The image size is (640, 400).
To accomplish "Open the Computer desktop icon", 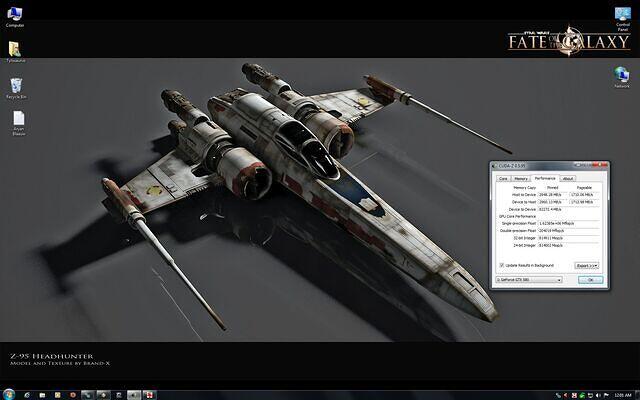I will pos(15,14).
